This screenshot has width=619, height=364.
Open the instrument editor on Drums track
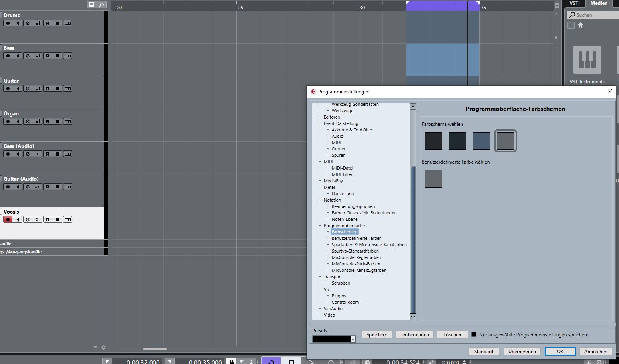coord(38,23)
